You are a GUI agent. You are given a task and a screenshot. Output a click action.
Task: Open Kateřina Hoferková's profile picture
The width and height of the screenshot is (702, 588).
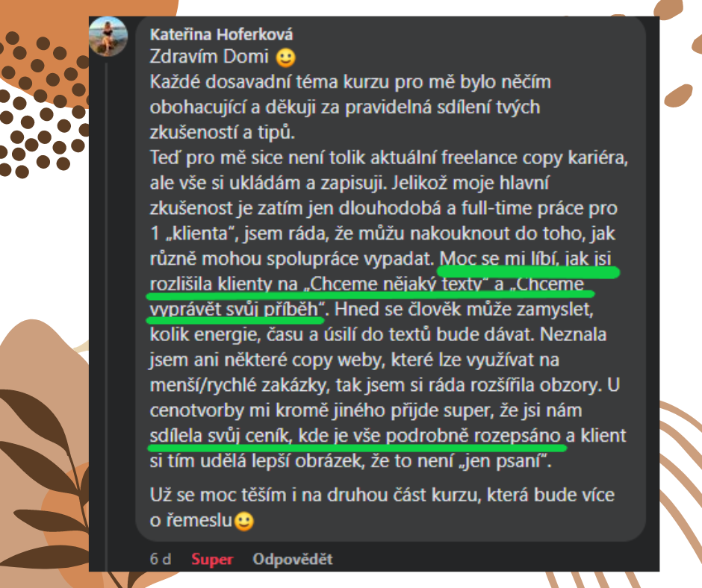(x=108, y=37)
